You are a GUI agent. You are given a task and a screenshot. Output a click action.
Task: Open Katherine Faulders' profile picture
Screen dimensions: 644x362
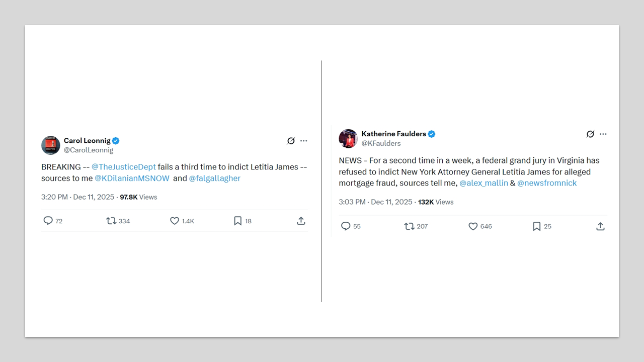coord(348,139)
